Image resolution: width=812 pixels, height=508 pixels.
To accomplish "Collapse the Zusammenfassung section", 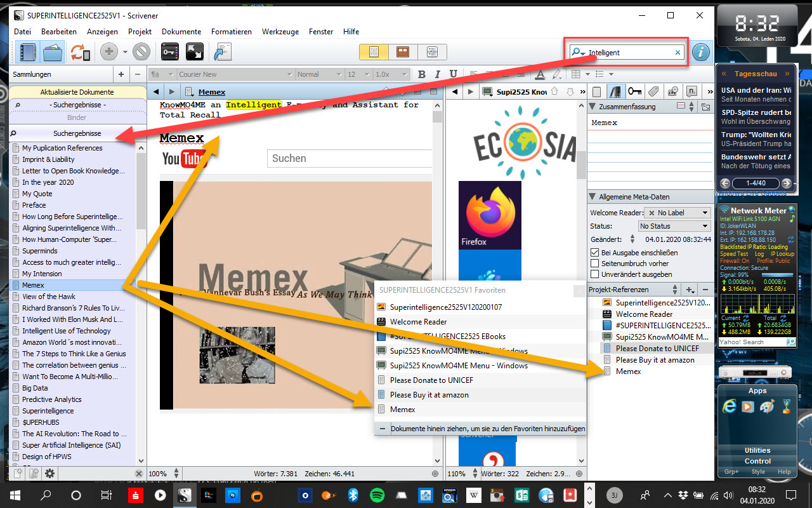I will [593, 107].
